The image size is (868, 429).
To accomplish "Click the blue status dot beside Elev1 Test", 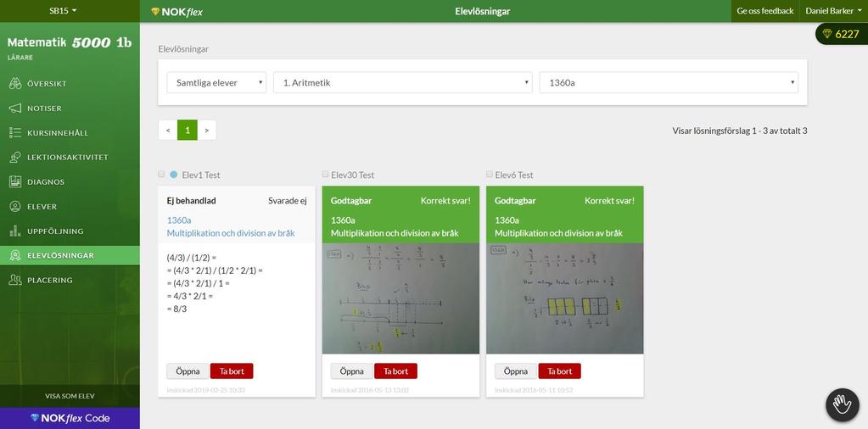I will pos(174,175).
